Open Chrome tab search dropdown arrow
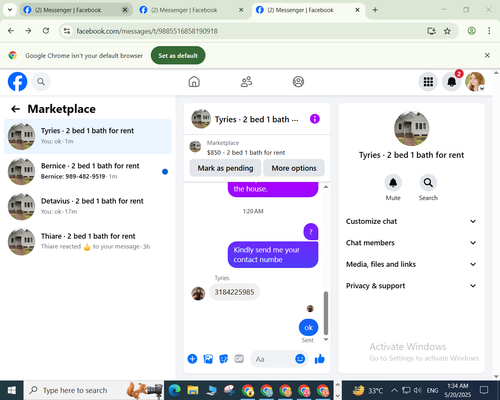The width and height of the screenshot is (500, 400). 10,10
